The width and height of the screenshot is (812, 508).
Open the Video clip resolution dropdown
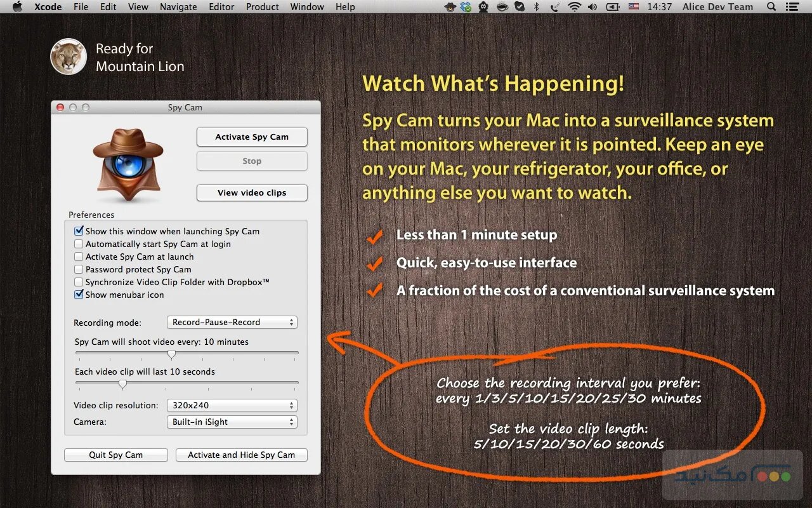pyautogui.click(x=232, y=405)
